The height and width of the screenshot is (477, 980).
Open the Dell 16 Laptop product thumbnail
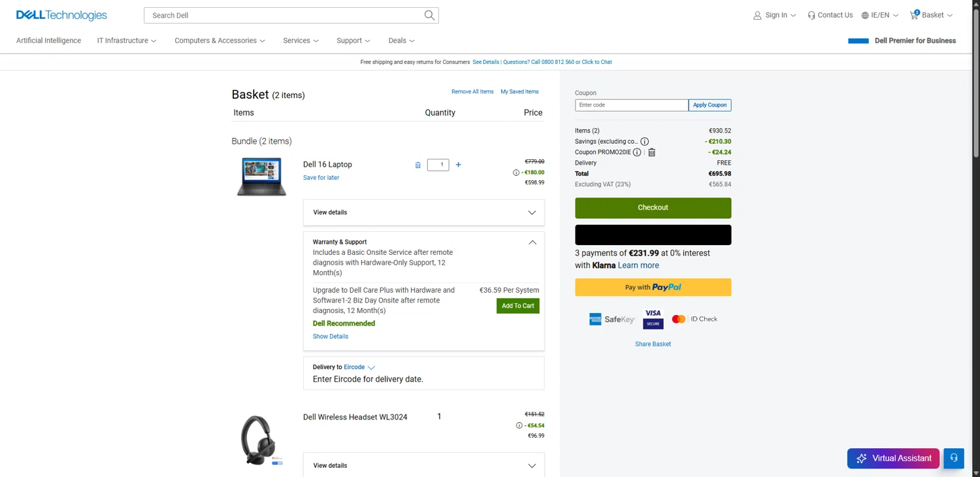pyautogui.click(x=261, y=176)
